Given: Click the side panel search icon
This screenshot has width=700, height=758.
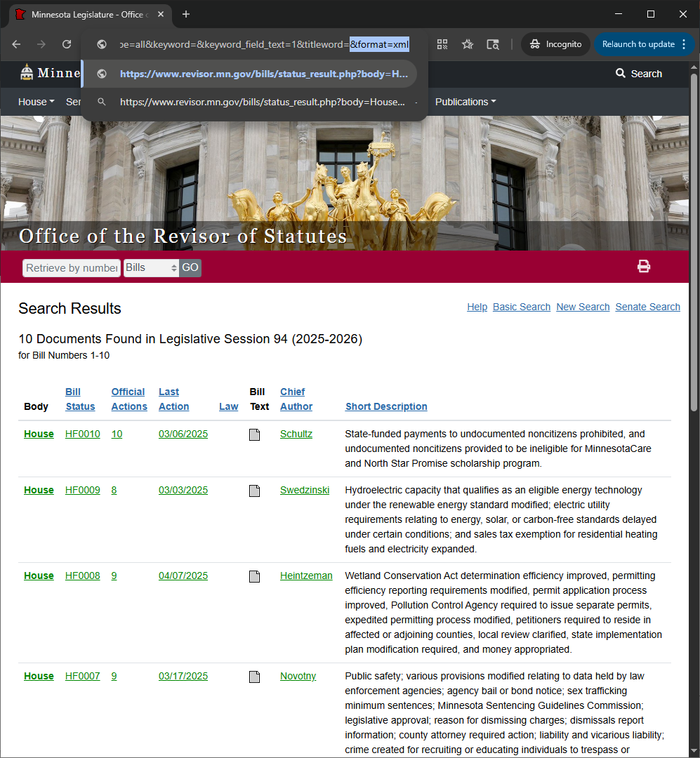Looking at the screenshot, I should (x=493, y=44).
